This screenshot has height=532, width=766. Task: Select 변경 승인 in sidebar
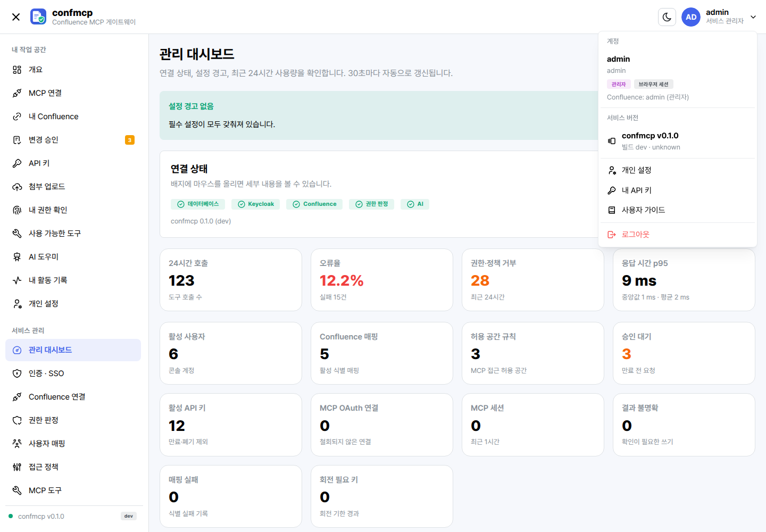tap(73, 140)
